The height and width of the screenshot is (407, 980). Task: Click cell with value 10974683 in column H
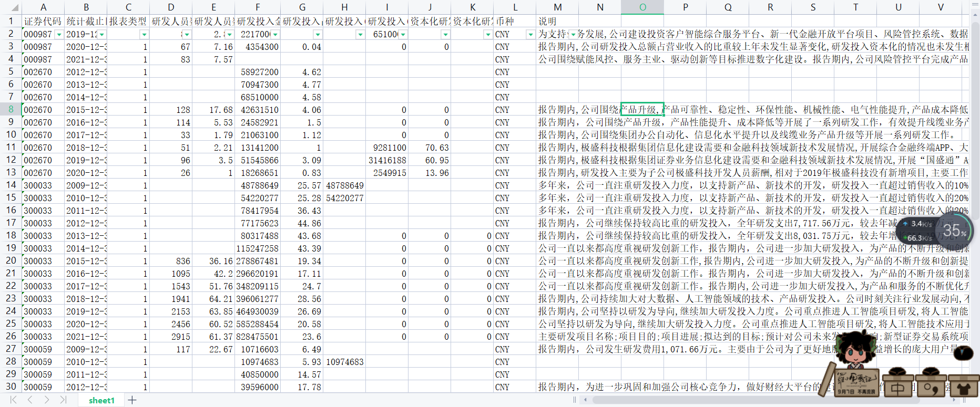pyautogui.click(x=344, y=362)
